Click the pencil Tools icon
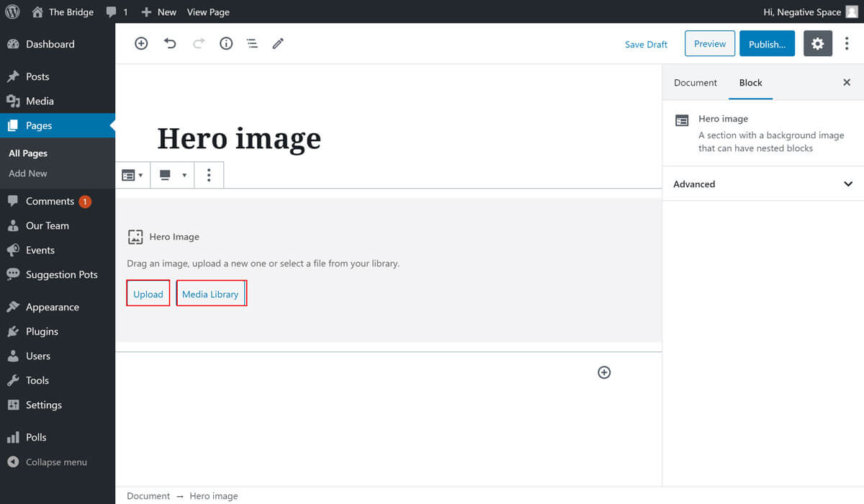Viewport: 864px width, 504px height. tap(278, 44)
